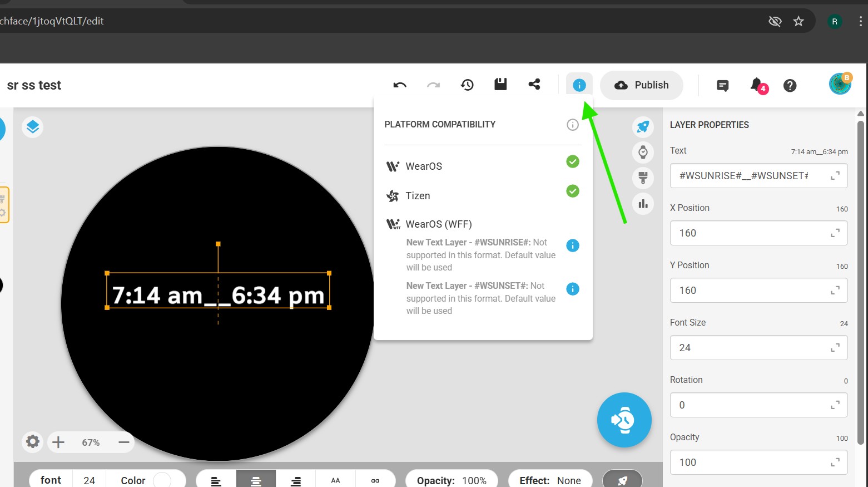Click the share icon
This screenshot has width=868, height=487.
534,85
